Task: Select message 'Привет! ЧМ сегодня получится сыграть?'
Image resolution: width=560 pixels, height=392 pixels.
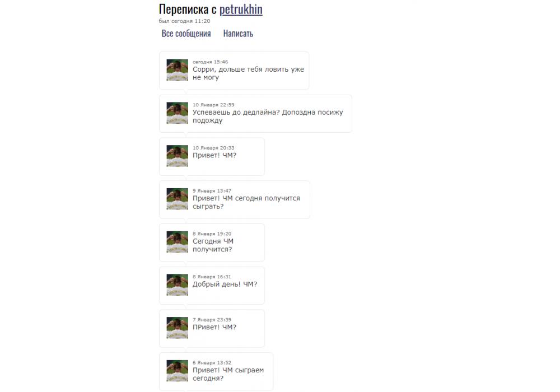Action: 246,202
